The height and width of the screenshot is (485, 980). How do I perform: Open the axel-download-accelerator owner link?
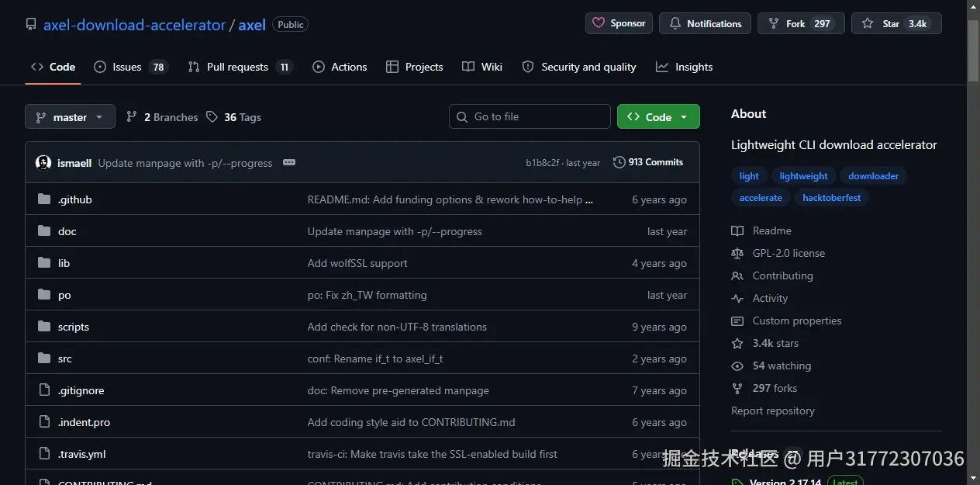coord(134,25)
